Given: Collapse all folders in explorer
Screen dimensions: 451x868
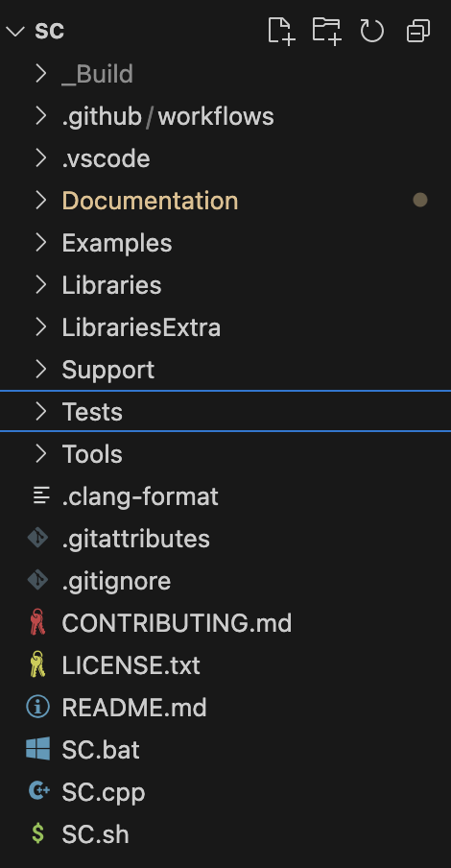Looking at the screenshot, I should [x=418, y=31].
